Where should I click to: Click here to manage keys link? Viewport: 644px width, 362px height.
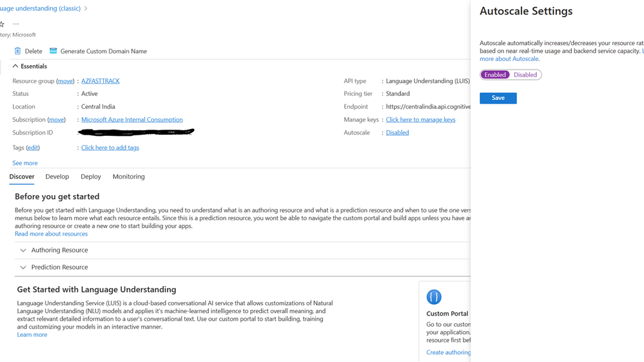tap(420, 119)
